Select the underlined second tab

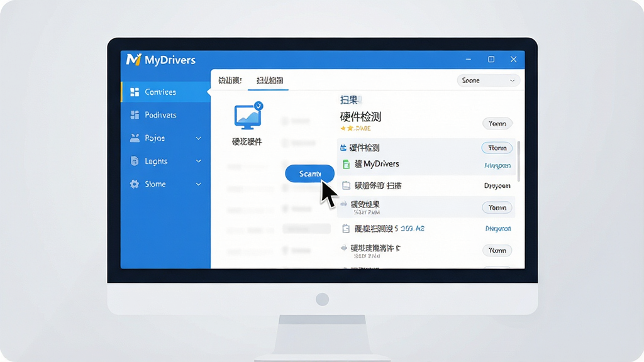(x=269, y=80)
